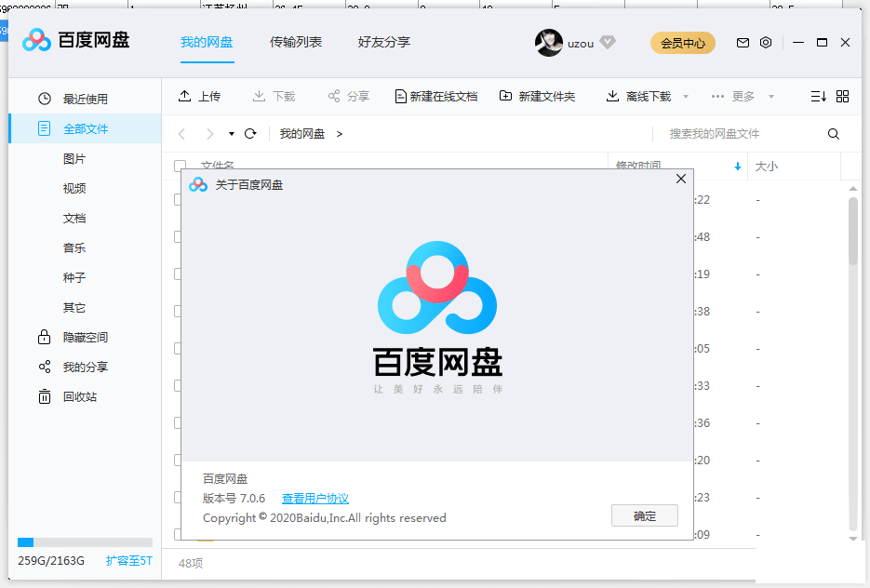Open 隐藏空间 hidden space
Image resolution: width=870 pixels, height=588 pixels.
[85, 338]
